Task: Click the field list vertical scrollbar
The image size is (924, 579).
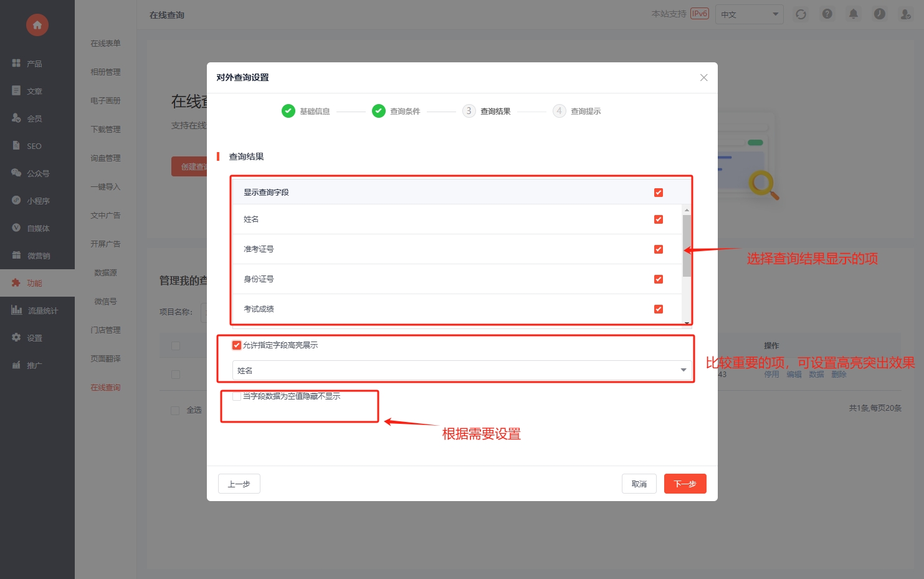Action: coord(687,246)
